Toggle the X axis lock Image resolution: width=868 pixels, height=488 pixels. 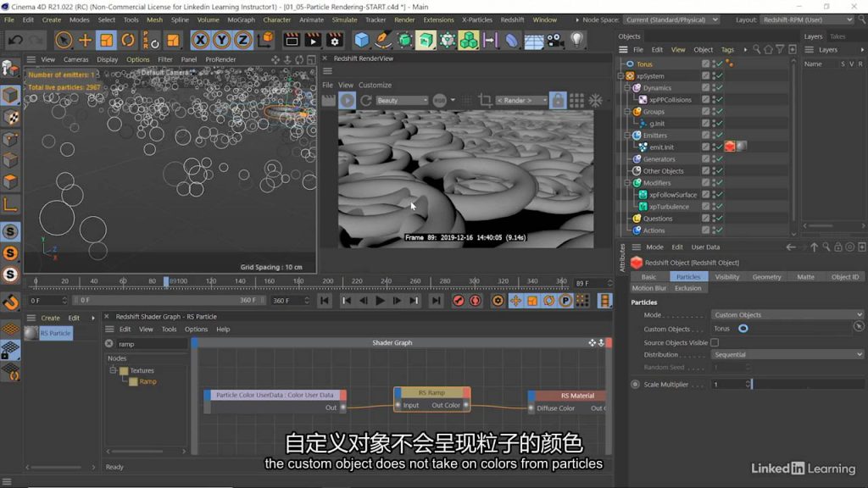point(200,40)
